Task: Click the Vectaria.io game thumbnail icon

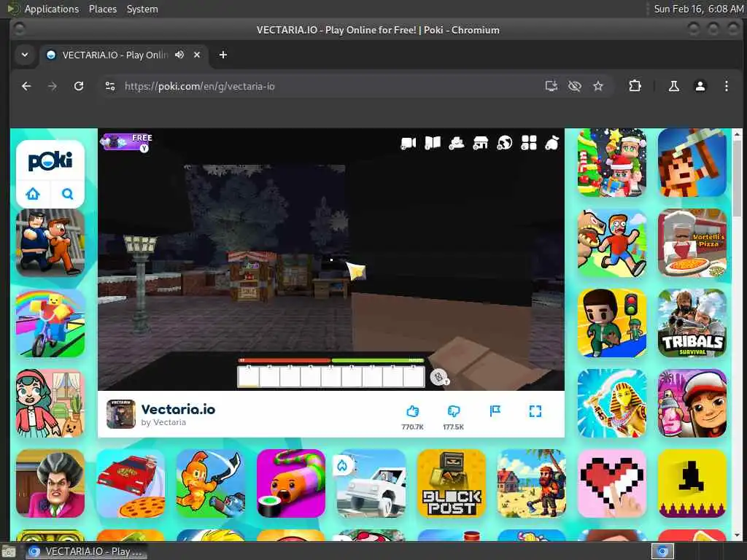Action: point(120,414)
